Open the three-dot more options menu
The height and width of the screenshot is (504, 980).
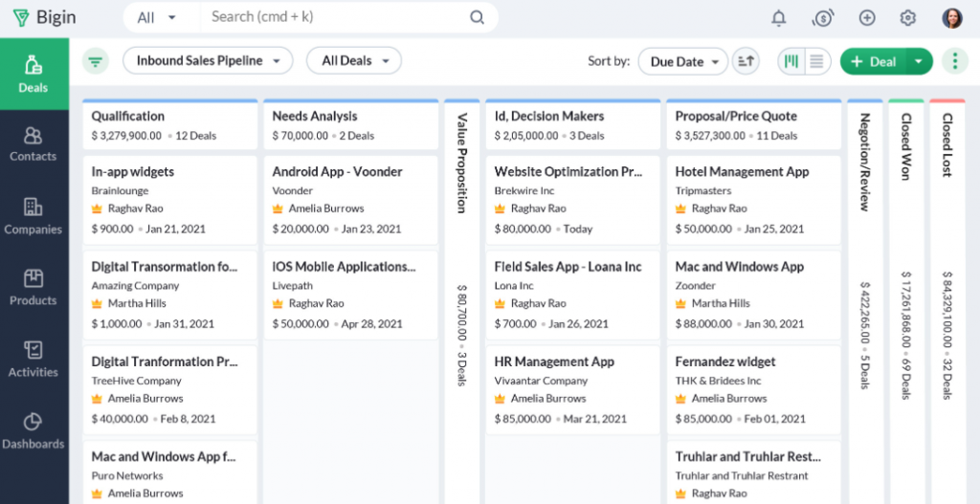tap(954, 61)
